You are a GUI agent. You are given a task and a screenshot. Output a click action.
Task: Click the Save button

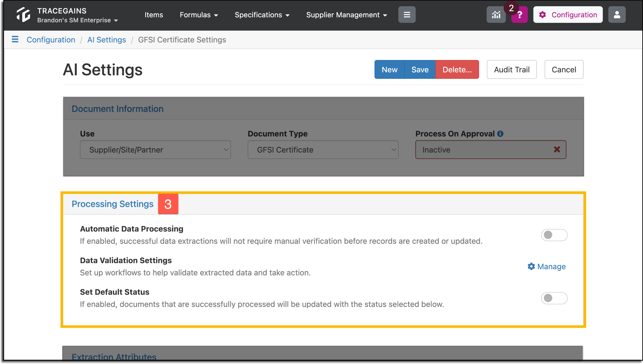420,69
